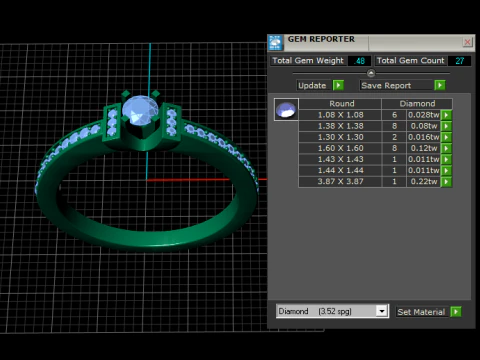The width and height of the screenshot is (480, 360).
Task: Click green arrow for 1.44 X 1.44 row
Action: click(446, 170)
